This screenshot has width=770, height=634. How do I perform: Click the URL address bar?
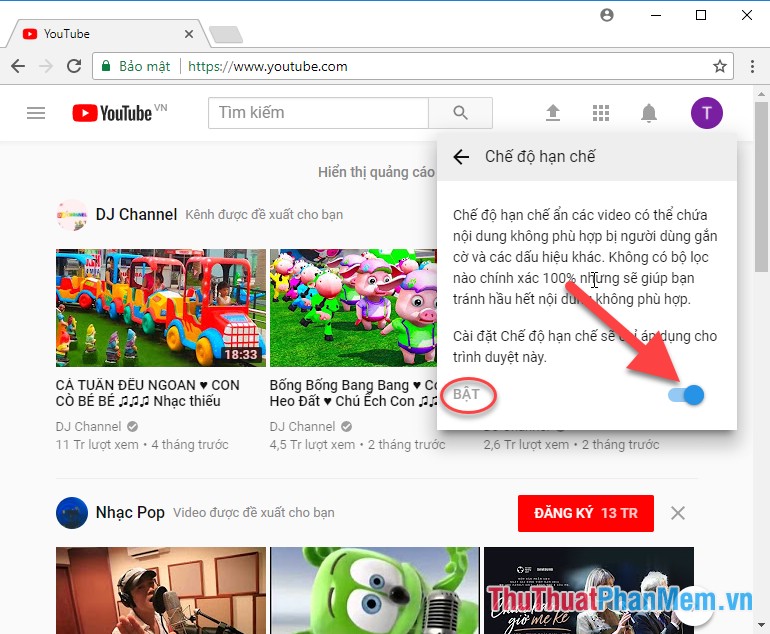click(x=412, y=66)
